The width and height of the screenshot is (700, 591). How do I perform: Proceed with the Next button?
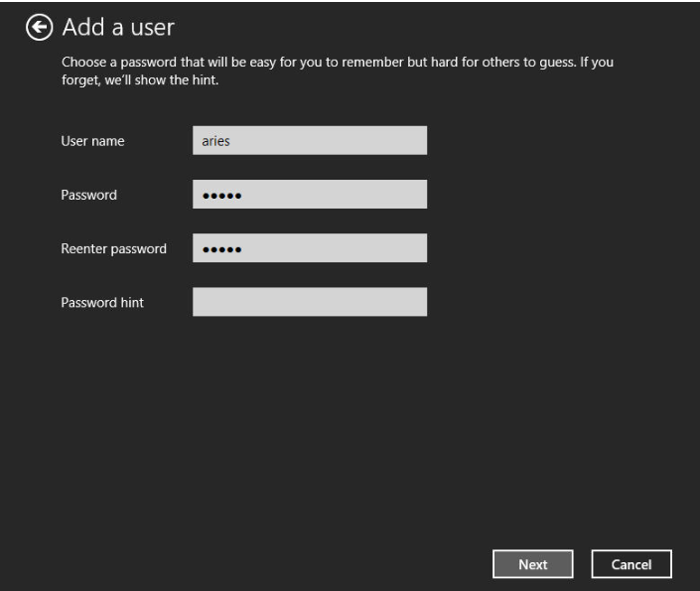(x=532, y=564)
